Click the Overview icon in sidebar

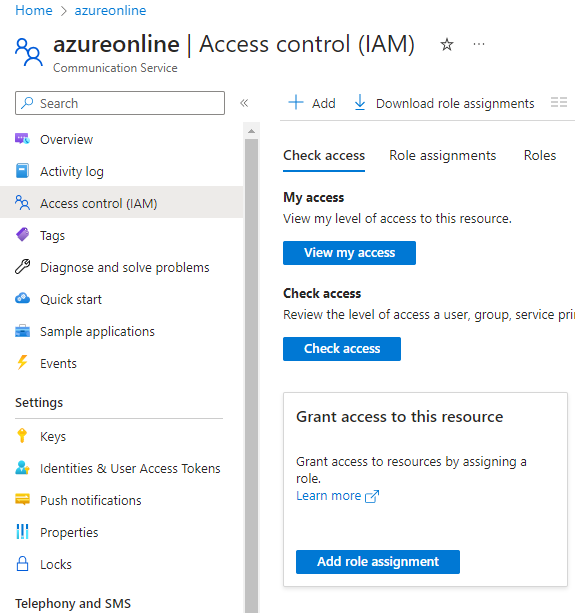point(22,139)
